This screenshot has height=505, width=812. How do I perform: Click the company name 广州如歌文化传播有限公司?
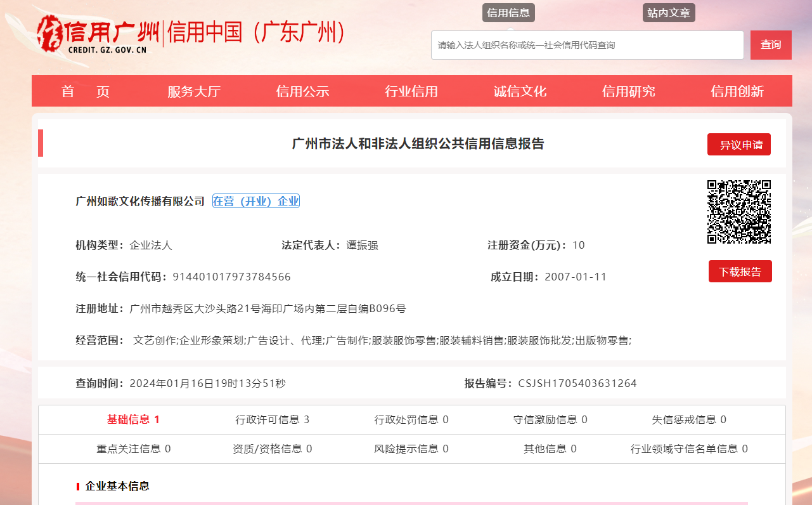point(140,201)
